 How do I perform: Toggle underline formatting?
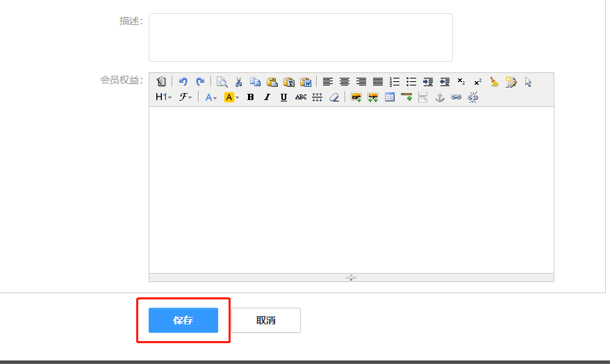click(283, 97)
